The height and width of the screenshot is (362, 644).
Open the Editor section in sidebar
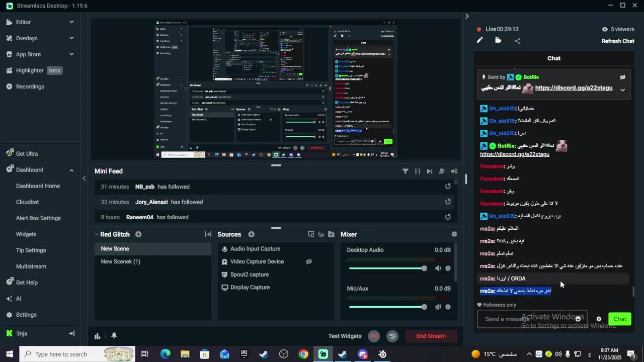[x=23, y=22]
